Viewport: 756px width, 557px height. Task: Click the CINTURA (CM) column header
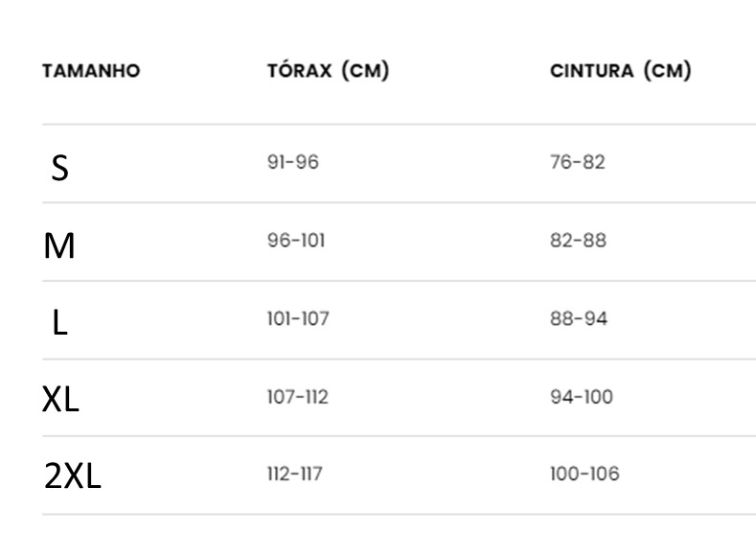click(x=621, y=71)
